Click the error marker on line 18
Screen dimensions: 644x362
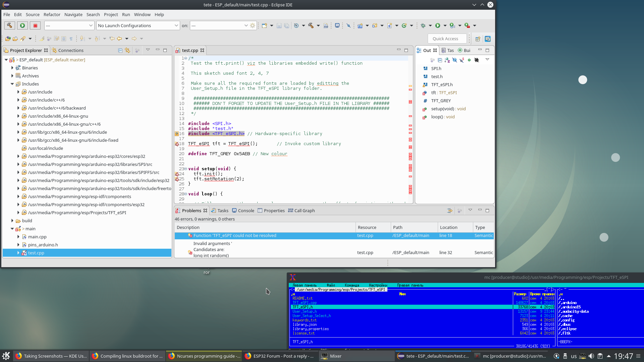pos(177,144)
